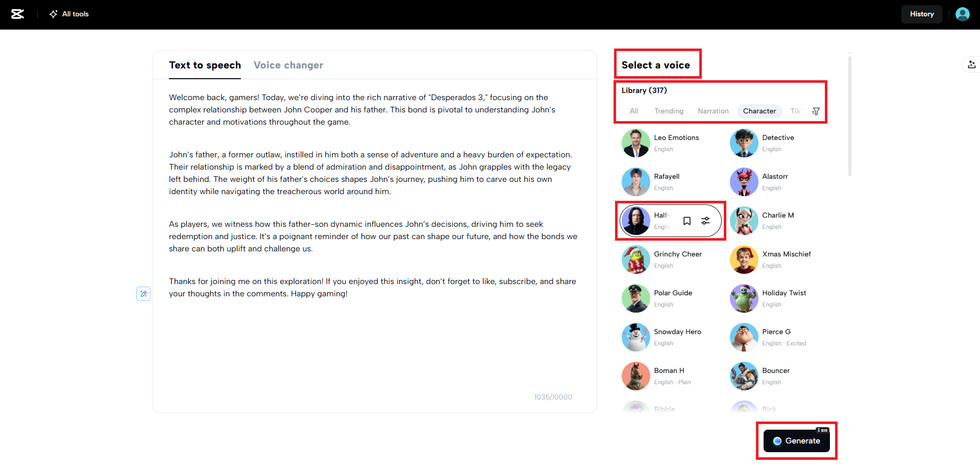The width and height of the screenshot is (980, 468).
Task: Click the Alastorr voice name
Action: [x=775, y=176]
